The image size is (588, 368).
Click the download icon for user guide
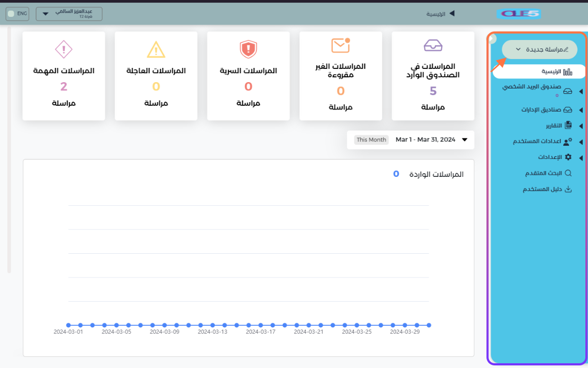[x=568, y=190]
